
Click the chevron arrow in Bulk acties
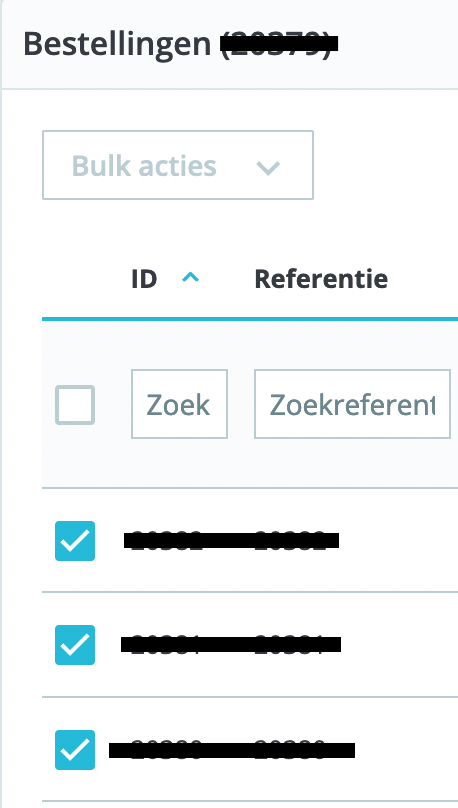[268, 167]
